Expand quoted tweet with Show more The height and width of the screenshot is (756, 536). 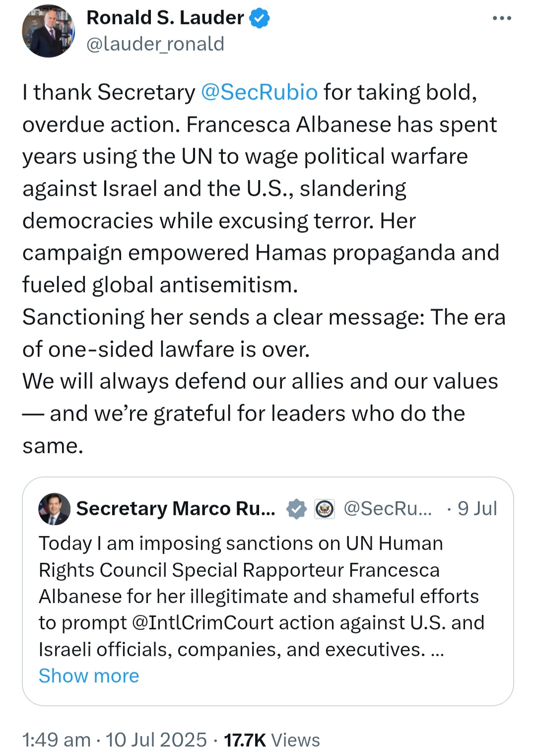click(x=89, y=676)
